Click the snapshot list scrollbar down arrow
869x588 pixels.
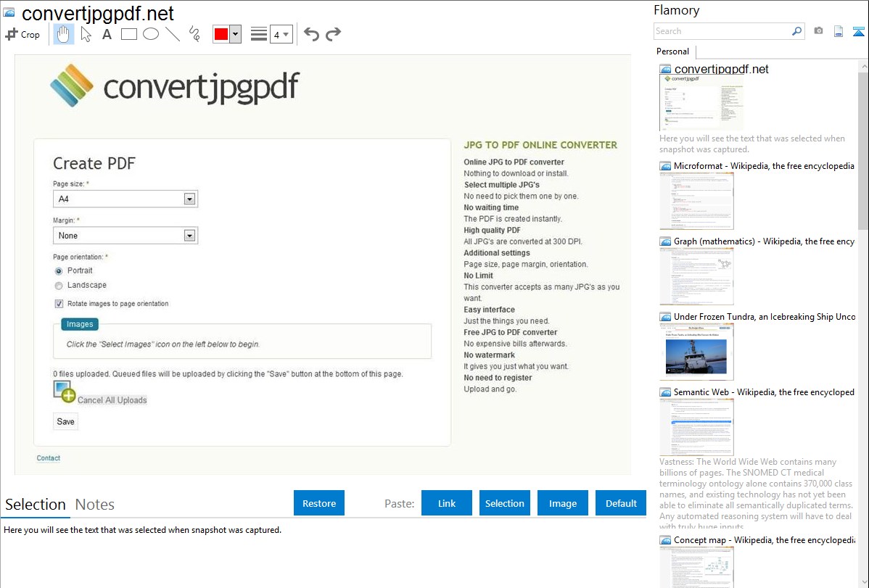(x=863, y=582)
